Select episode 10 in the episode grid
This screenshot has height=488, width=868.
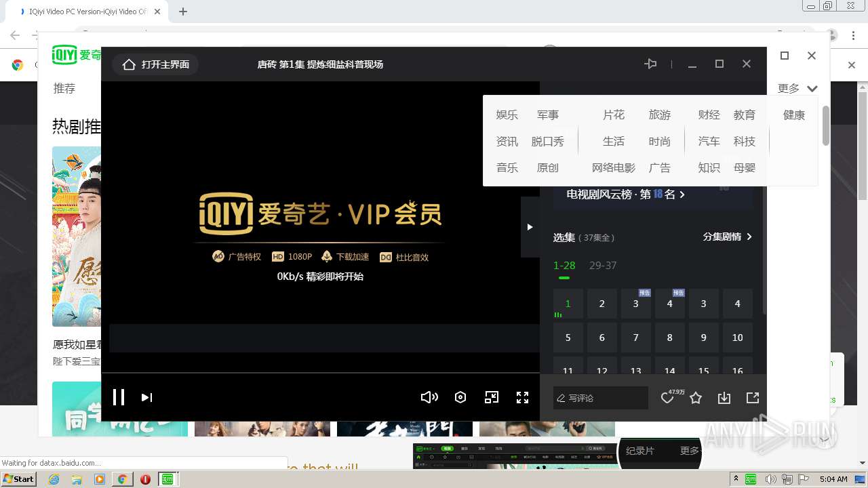tap(738, 338)
